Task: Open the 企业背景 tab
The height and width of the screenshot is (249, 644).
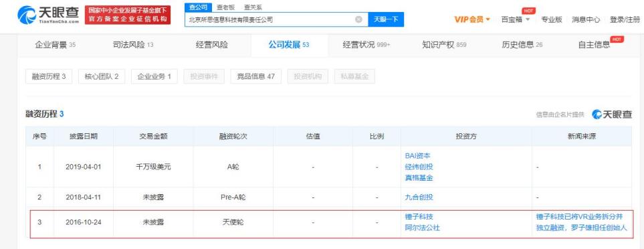Action: tap(55, 46)
